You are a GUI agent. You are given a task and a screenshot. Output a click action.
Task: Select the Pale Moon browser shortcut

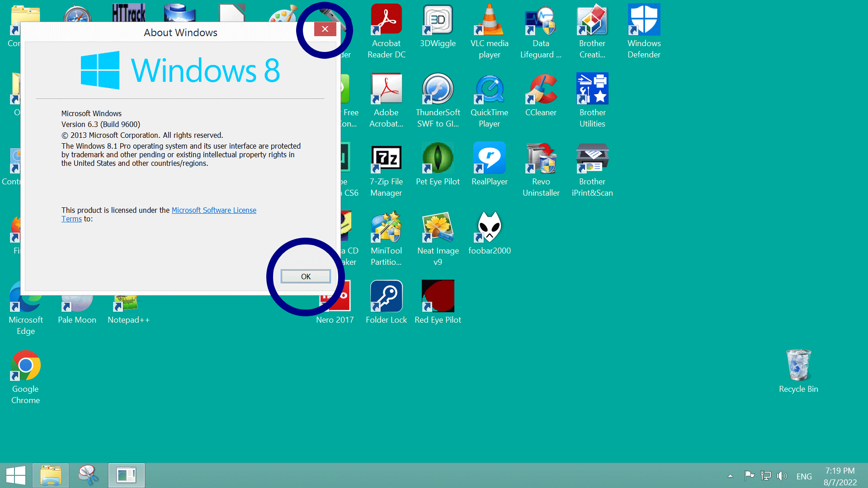(77, 308)
